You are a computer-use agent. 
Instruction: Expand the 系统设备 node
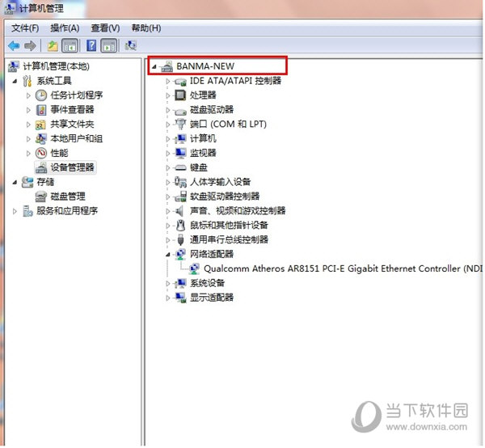pyautogui.click(x=168, y=283)
